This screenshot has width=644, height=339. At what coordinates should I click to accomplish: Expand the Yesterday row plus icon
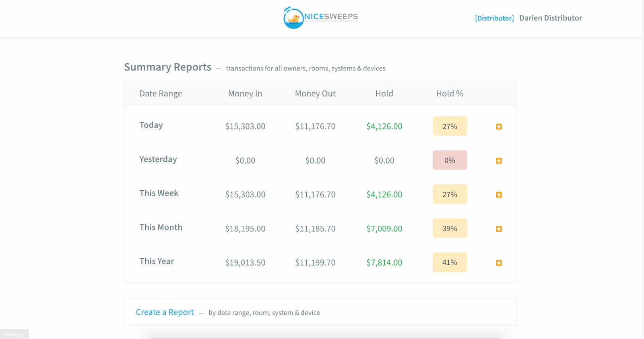pyautogui.click(x=499, y=161)
